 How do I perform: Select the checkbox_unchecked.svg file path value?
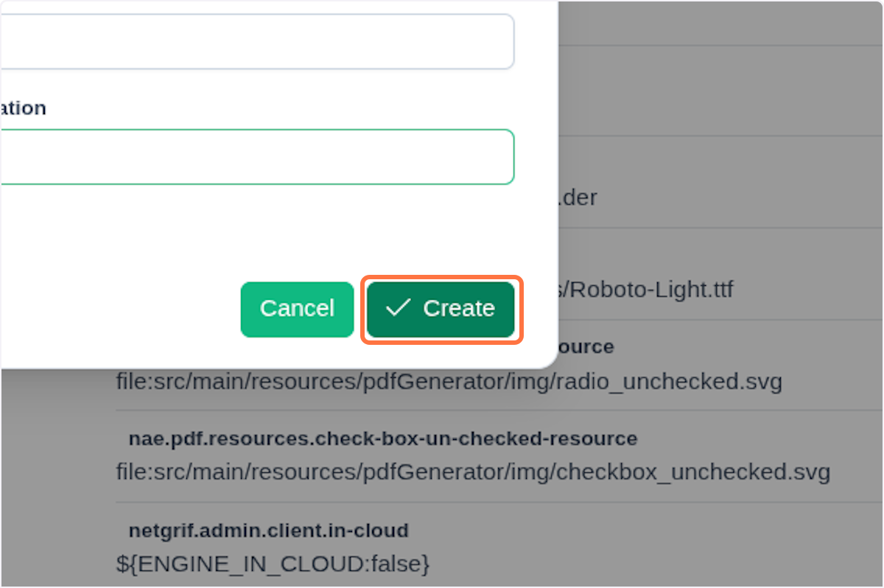473,471
